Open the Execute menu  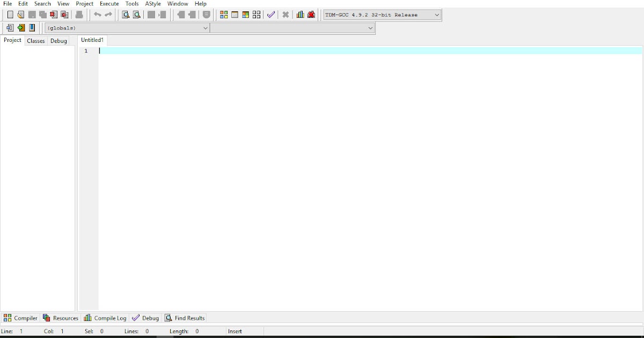pos(109,3)
